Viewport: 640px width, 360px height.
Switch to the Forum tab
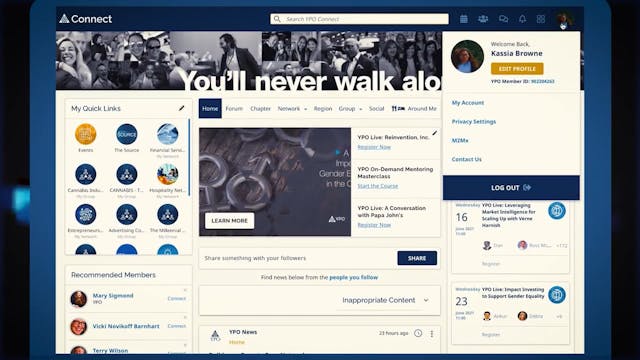[x=234, y=109]
